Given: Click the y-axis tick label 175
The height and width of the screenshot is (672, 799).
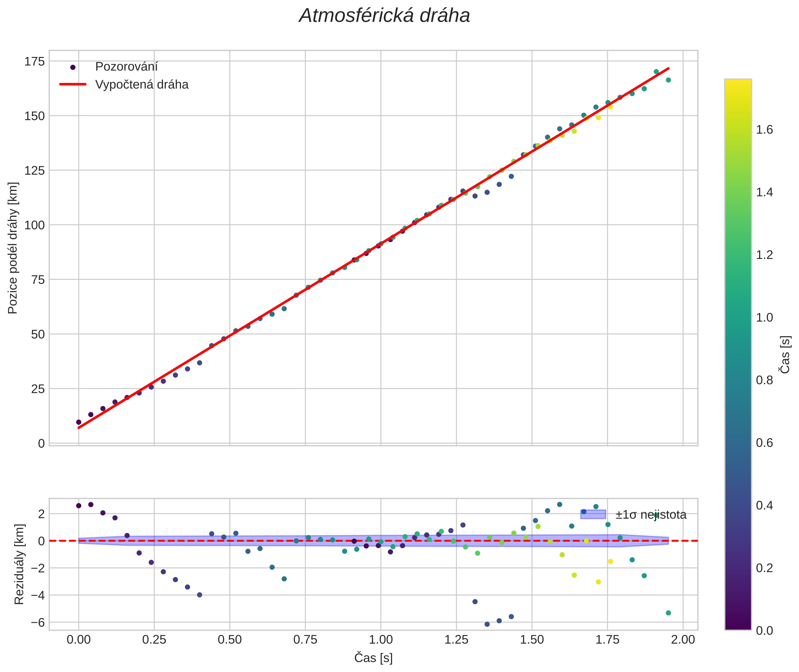Looking at the screenshot, I should click(x=34, y=61).
